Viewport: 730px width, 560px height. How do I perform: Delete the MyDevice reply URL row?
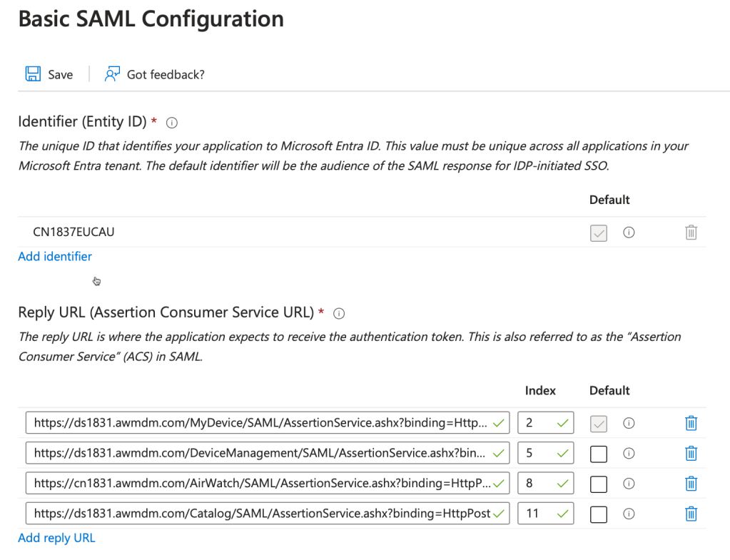coord(691,423)
